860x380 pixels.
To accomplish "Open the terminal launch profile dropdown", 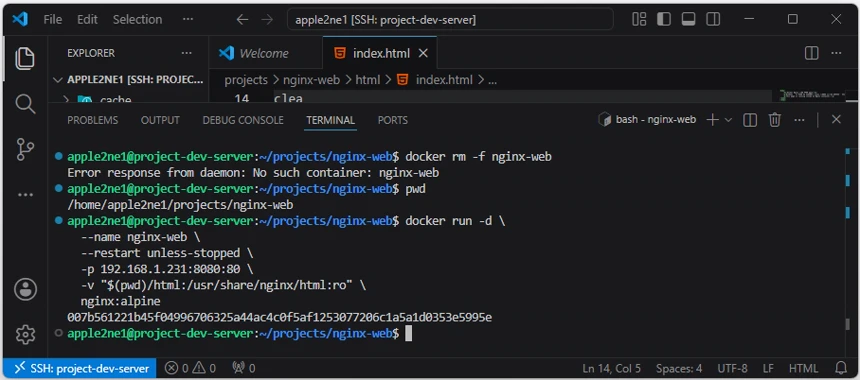I will (728, 120).
